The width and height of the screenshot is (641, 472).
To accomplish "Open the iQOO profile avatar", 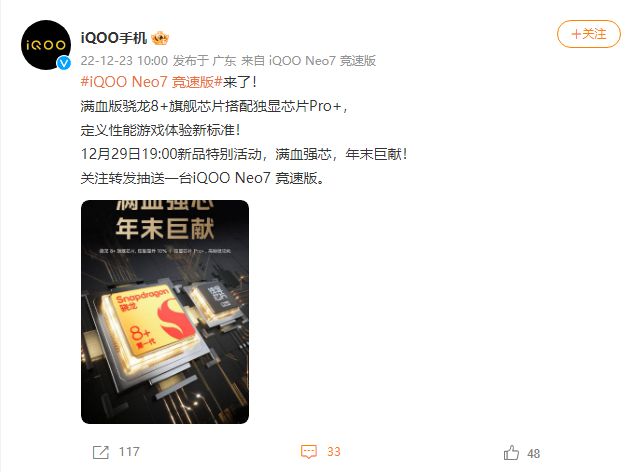I will [x=46, y=45].
